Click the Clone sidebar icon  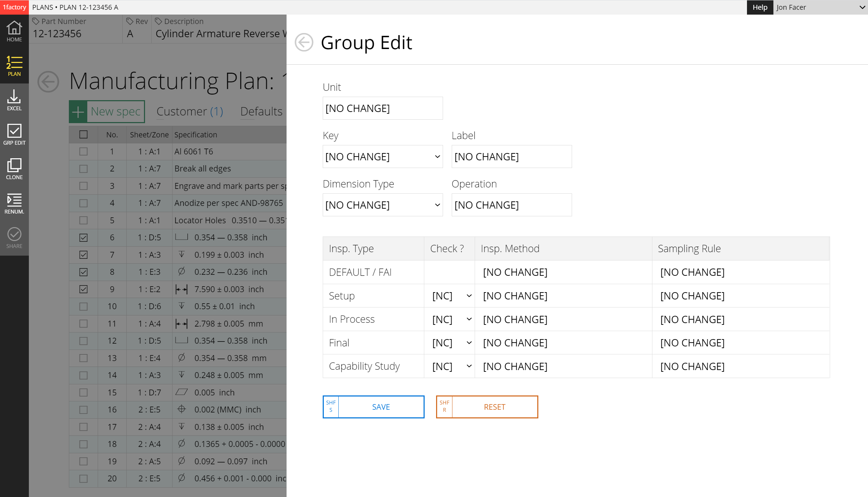(14, 169)
